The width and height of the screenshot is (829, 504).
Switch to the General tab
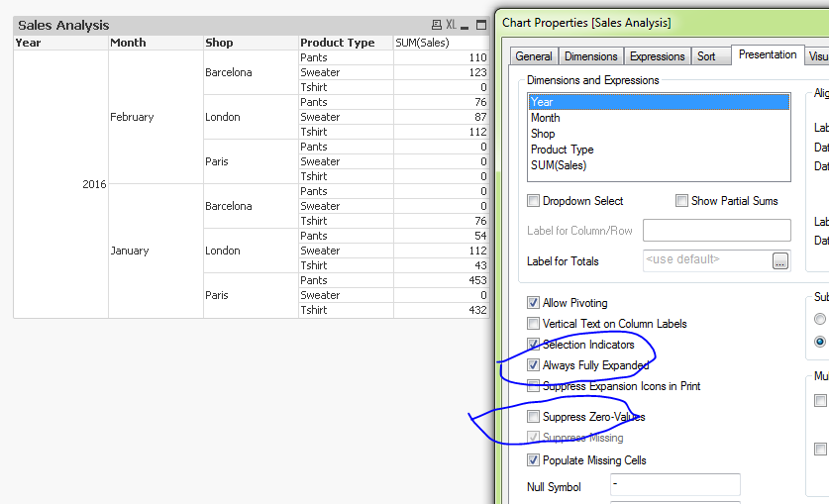tap(534, 56)
